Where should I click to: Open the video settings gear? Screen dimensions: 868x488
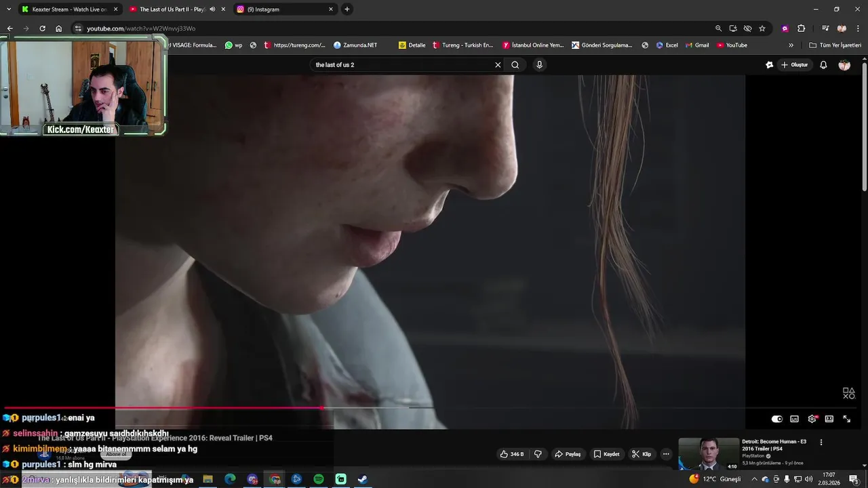click(x=812, y=419)
